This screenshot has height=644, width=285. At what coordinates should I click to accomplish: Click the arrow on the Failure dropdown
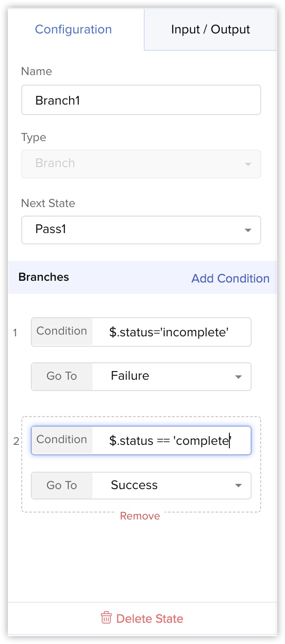pyautogui.click(x=238, y=377)
